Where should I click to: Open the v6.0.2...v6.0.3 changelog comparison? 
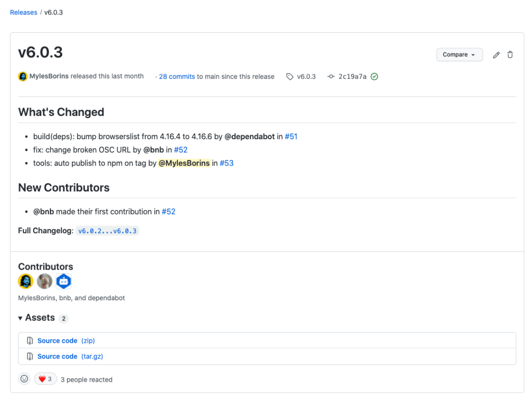click(x=108, y=230)
